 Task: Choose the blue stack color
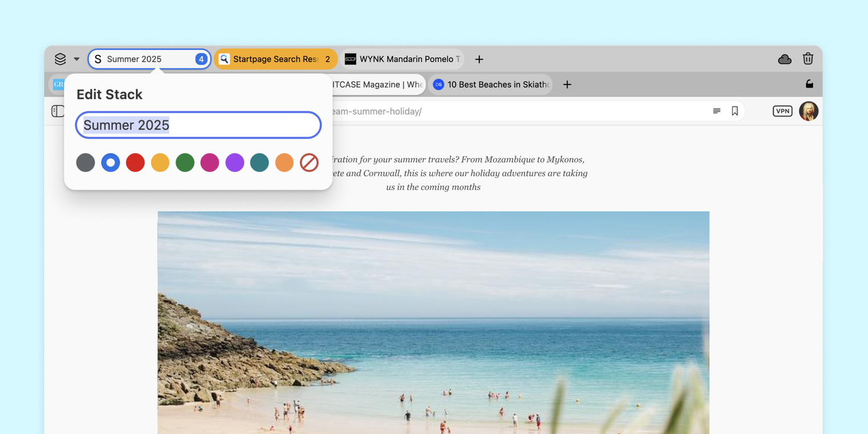[x=110, y=163]
